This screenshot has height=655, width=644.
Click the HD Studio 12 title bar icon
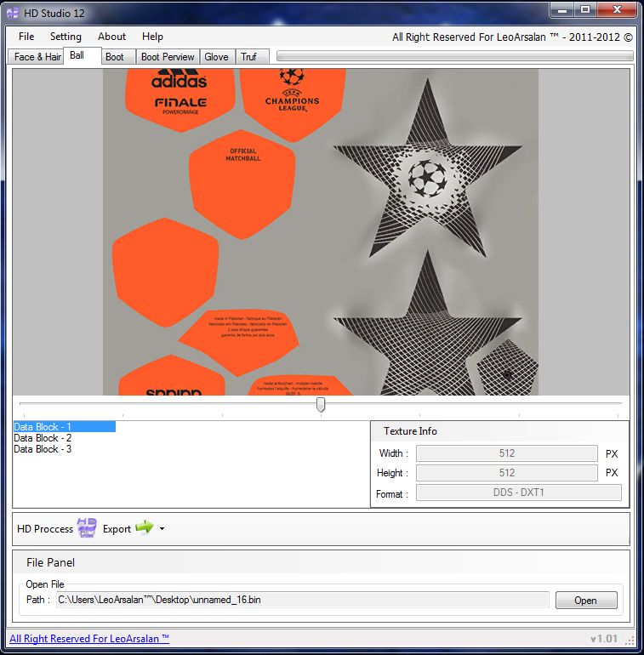13,13
